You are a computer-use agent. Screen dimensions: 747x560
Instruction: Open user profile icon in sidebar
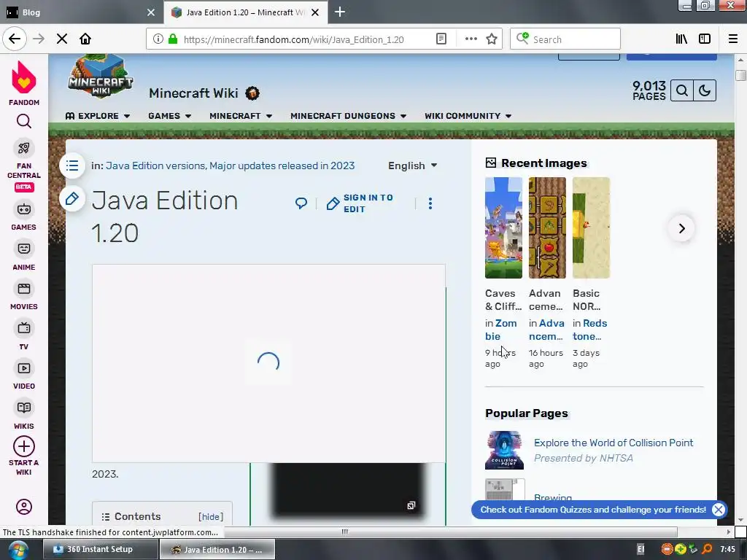click(24, 507)
